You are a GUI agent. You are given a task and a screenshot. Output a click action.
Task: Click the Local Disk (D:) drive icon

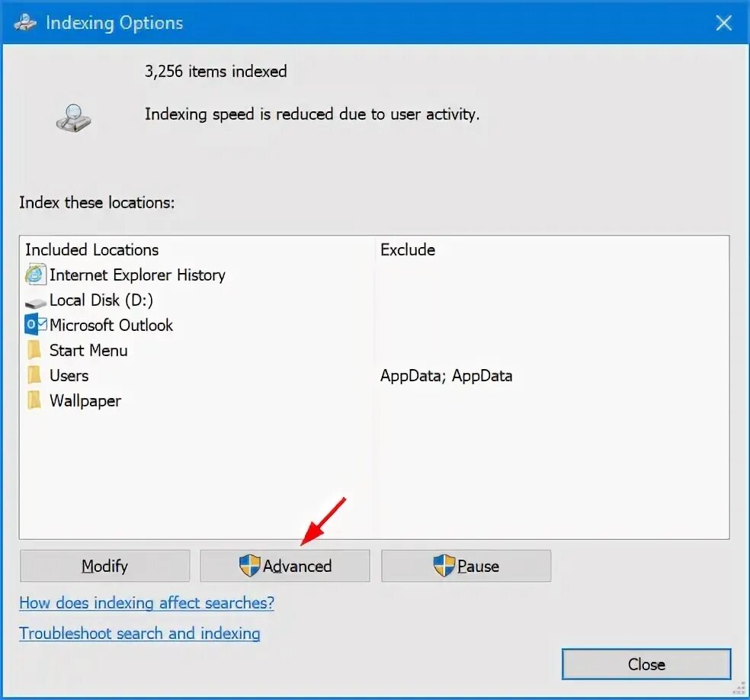pyautogui.click(x=35, y=303)
